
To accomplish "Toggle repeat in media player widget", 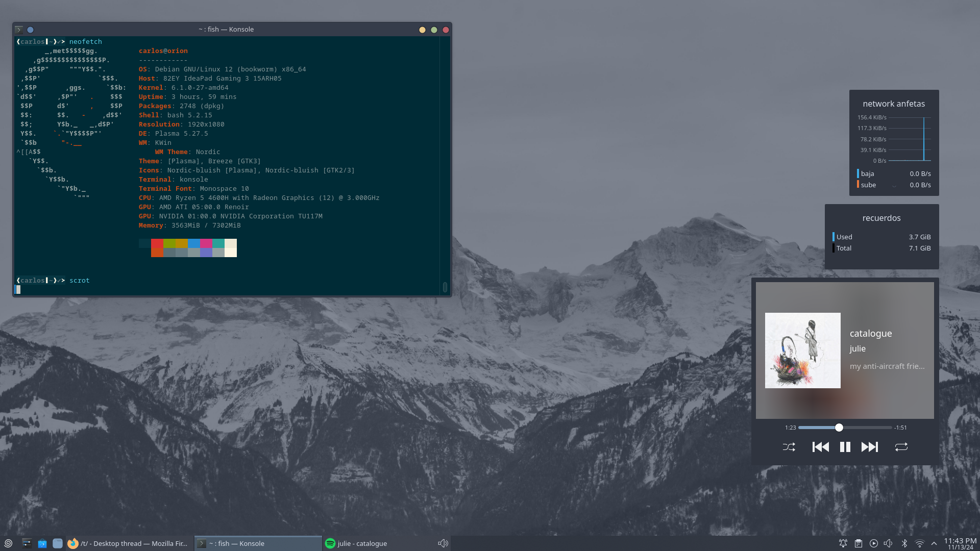I will tap(901, 447).
